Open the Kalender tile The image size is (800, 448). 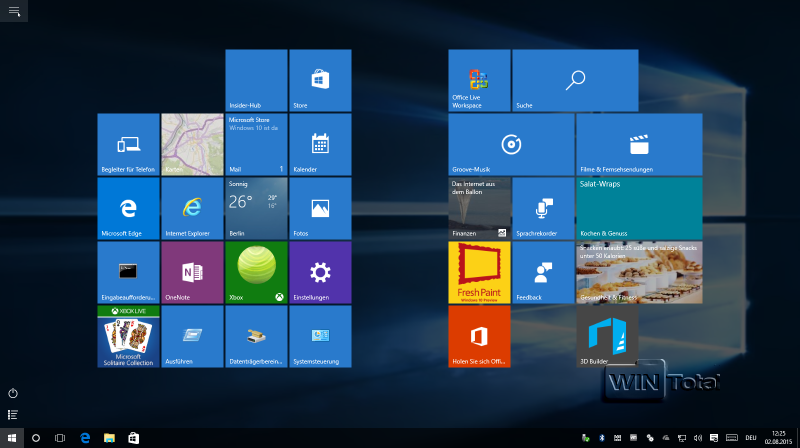coord(320,144)
